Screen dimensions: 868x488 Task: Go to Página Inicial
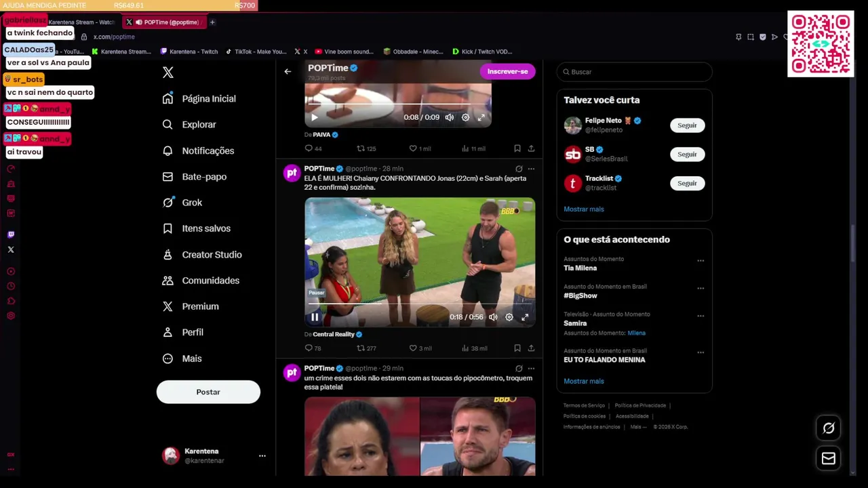pos(199,99)
